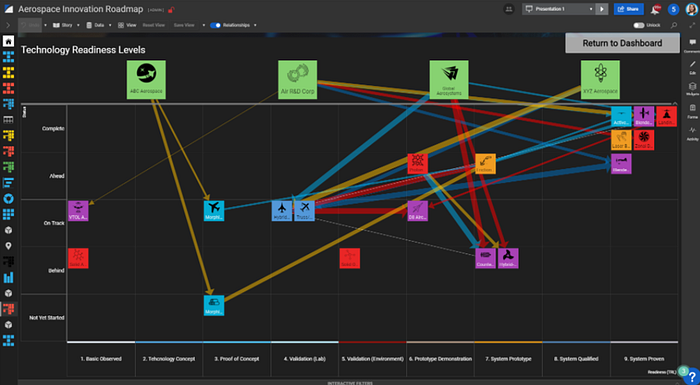Click the Undo toolbar item
This screenshot has width=700, height=385.
coord(30,25)
